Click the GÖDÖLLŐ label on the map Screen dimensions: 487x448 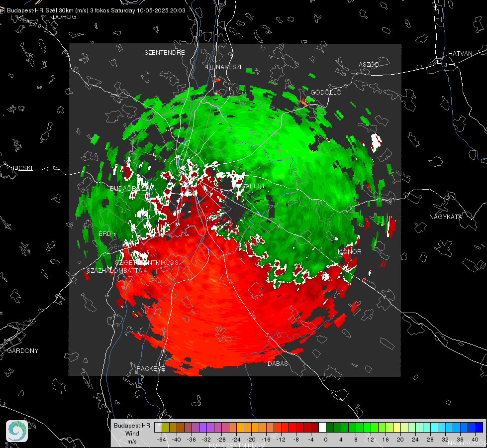tap(326, 92)
